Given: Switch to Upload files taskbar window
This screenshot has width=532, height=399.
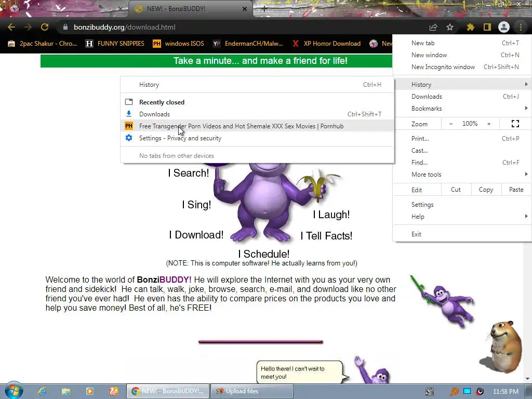Looking at the screenshot, I should (x=251, y=391).
